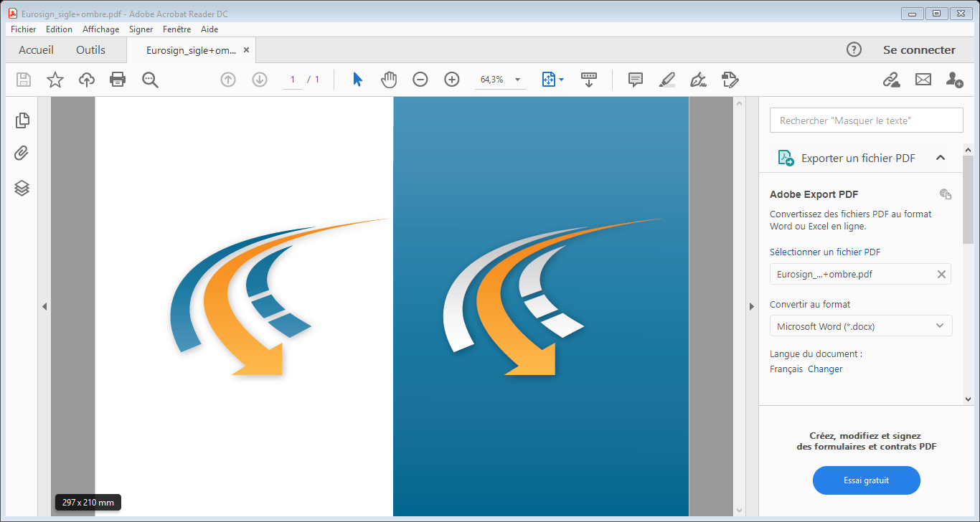Open the Fenêtre menu
Screen dimensions: 980x522
tap(177, 29)
